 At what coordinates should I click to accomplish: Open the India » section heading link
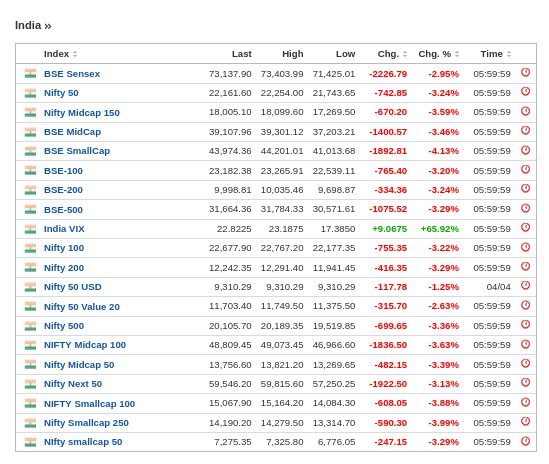(33, 26)
